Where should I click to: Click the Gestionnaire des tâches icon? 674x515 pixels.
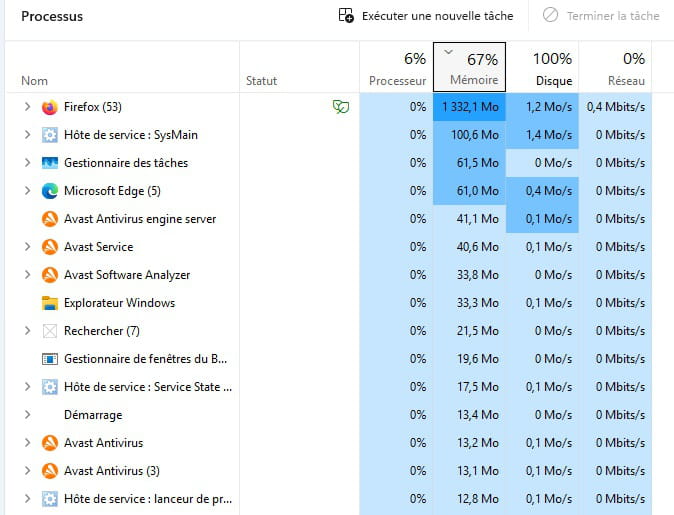pos(50,163)
